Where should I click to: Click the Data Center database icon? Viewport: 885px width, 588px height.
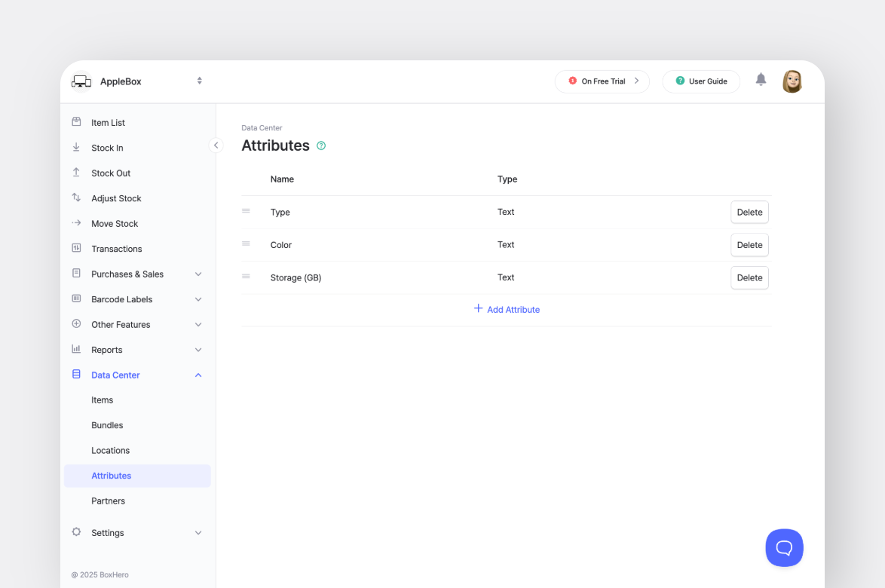[76, 375]
